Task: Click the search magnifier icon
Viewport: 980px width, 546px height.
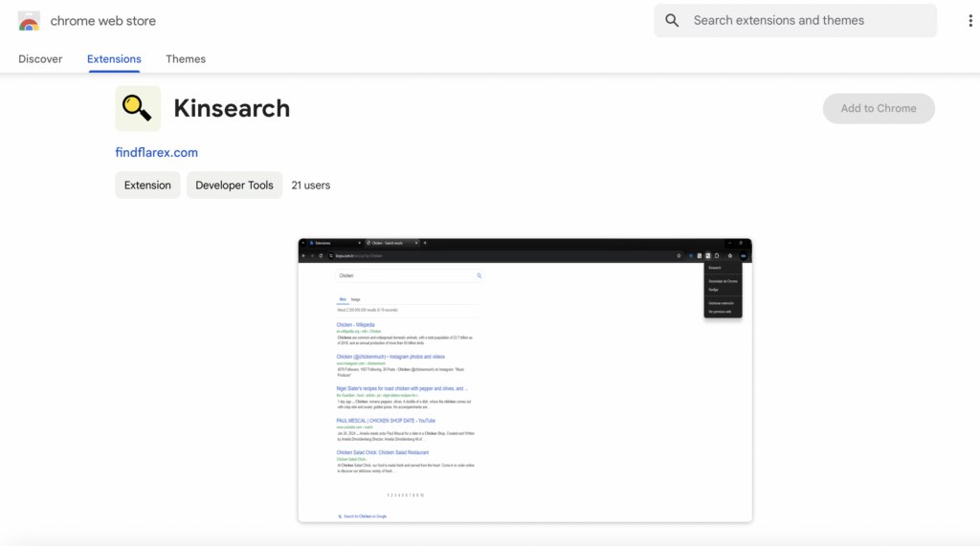Action: (672, 21)
